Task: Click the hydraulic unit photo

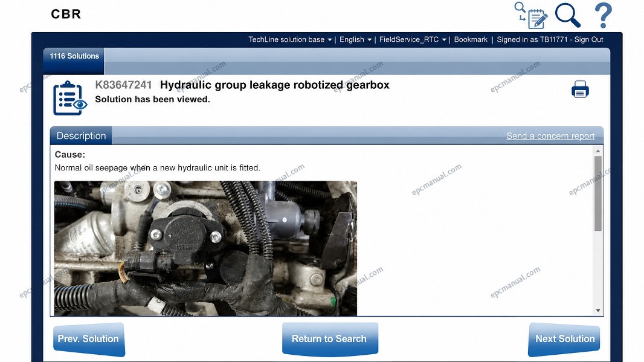Action: pyautogui.click(x=205, y=248)
